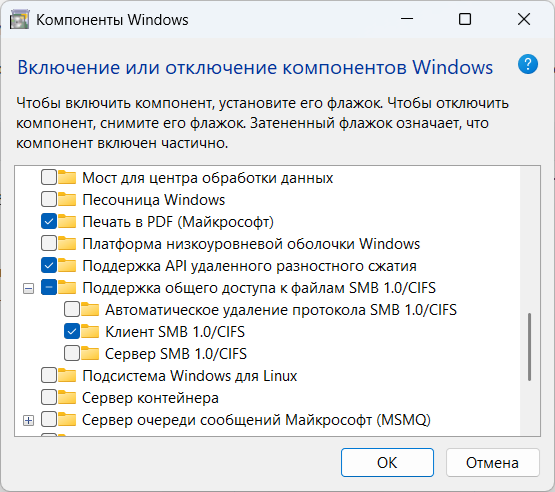Click the Компоненты Windows title bar icon
This screenshot has width=555, height=492.
pos(19,20)
